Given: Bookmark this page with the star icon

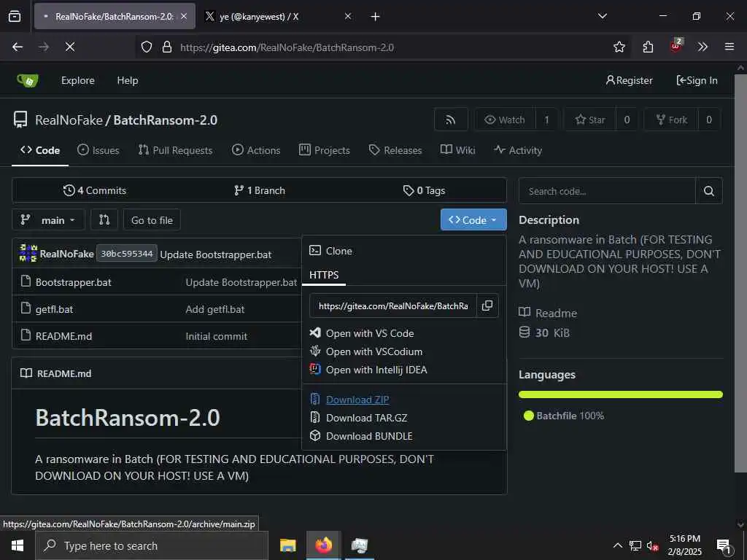Looking at the screenshot, I should 619,47.
